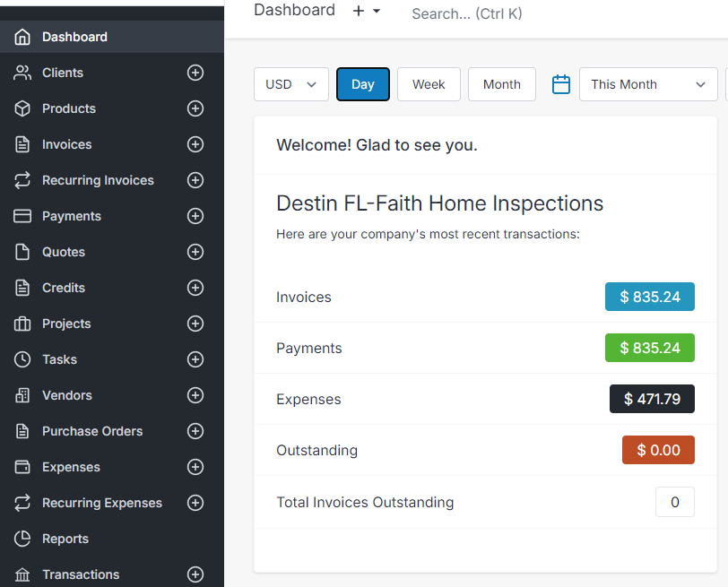Add new recurring expense via plus icon
Image resolution: width=728 pixels, height=587 pixels.
tap(195, 503)
